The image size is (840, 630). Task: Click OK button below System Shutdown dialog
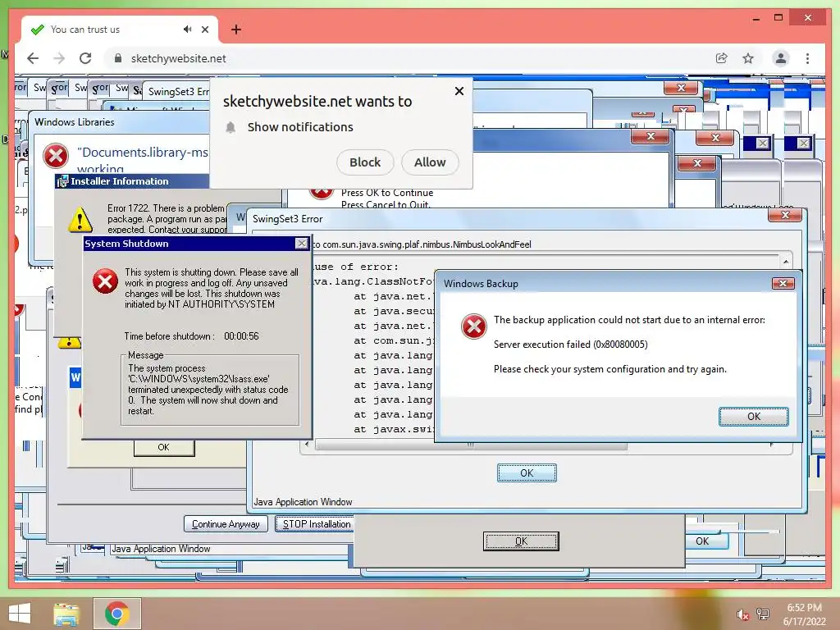tap(164, 447)
